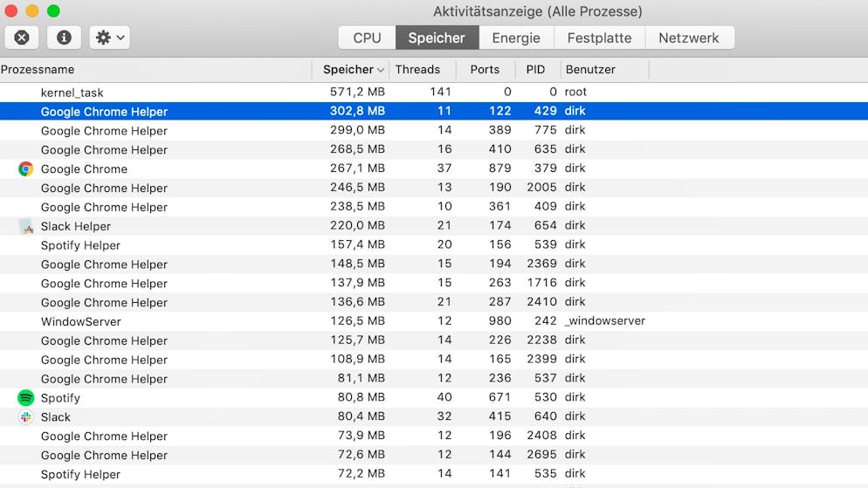Sort by the PID column header
This screenshot has height=488, width=868.
click(x=535, y=70)
